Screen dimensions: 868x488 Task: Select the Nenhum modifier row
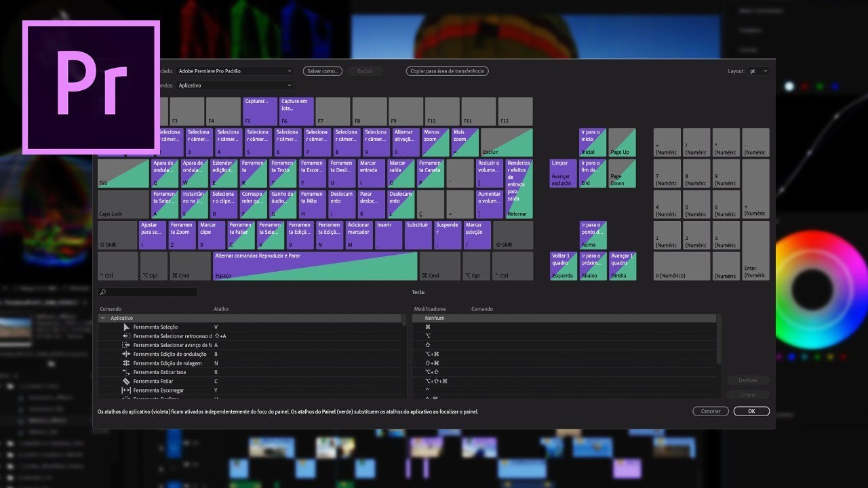point(564,318)
